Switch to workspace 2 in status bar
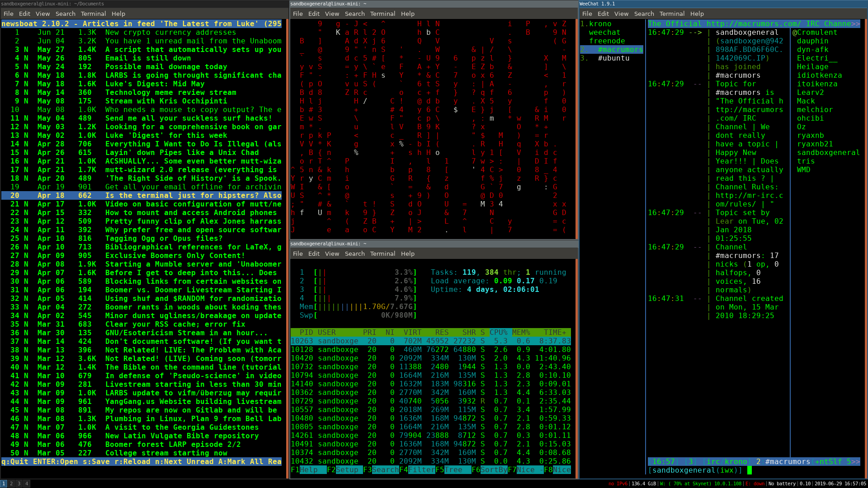 [x=11, y=483]
